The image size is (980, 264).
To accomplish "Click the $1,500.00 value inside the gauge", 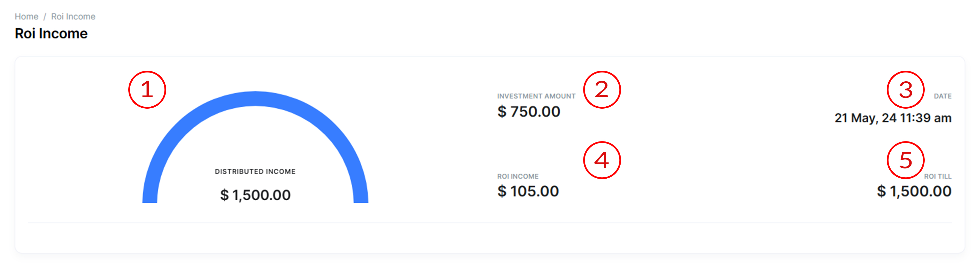I will coord(255,195).
